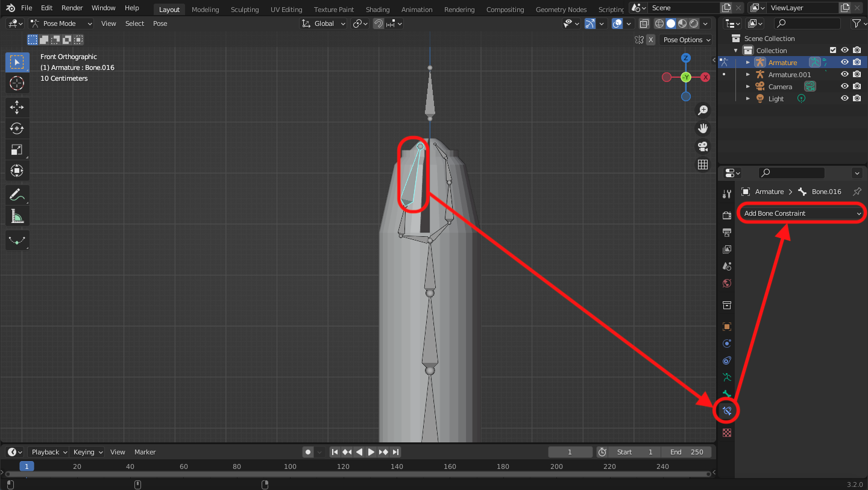Open the Object properties tab
Viewport: 868px width, 490px height.
(x=727, y=326)
